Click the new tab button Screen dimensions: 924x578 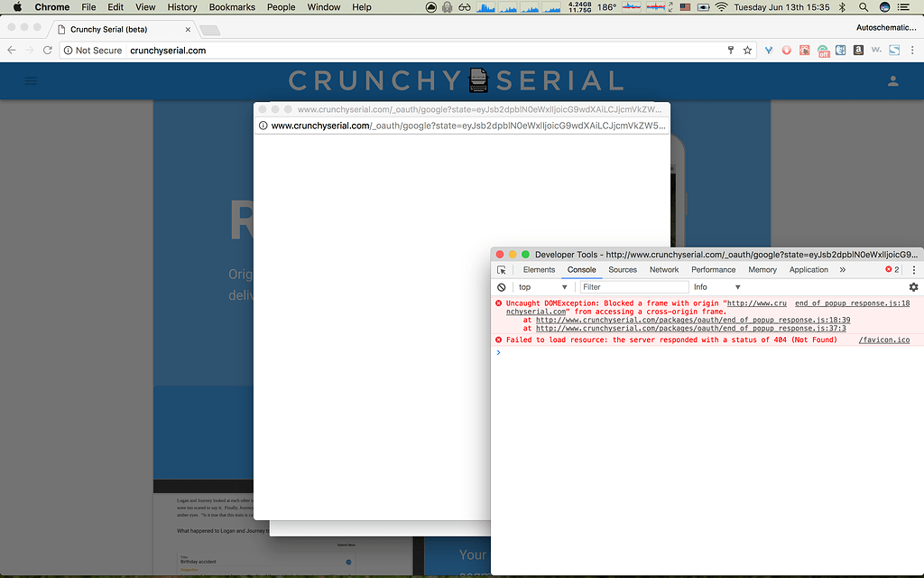209,30
